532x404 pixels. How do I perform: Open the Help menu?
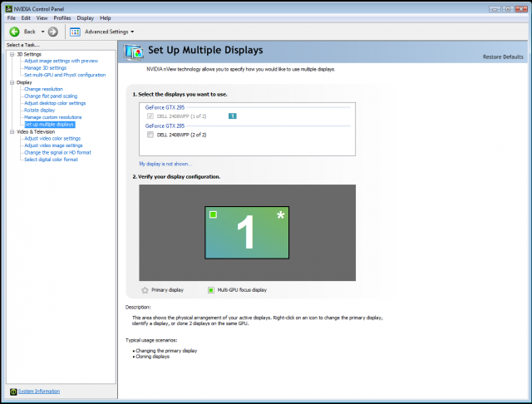click(106, 18)
